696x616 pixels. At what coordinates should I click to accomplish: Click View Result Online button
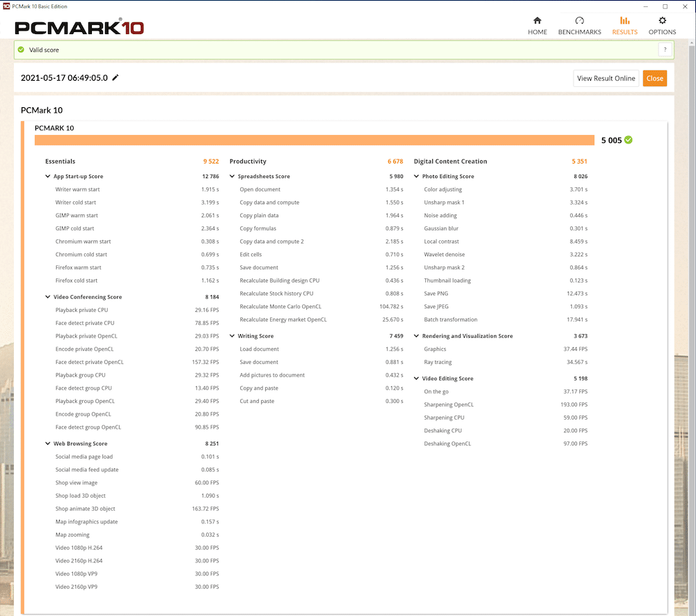tap(606, 78)
